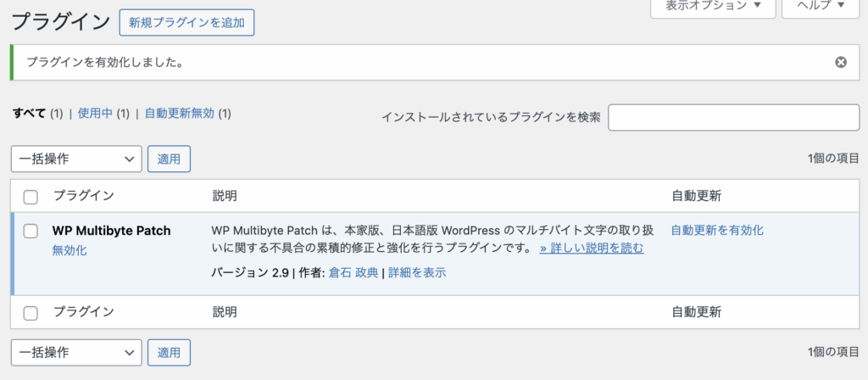
Task: Open the top 一括操作 bulk actions dropdown
Action: click(76, 159)
